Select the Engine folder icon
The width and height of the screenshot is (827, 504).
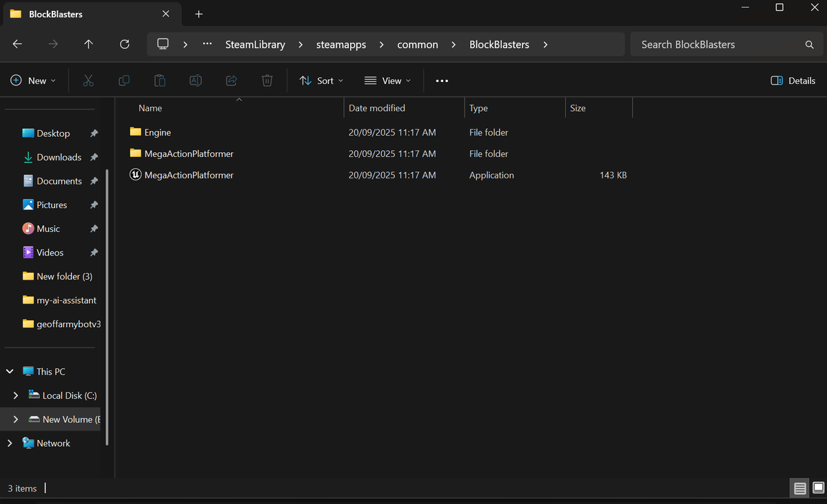[136, 132]
